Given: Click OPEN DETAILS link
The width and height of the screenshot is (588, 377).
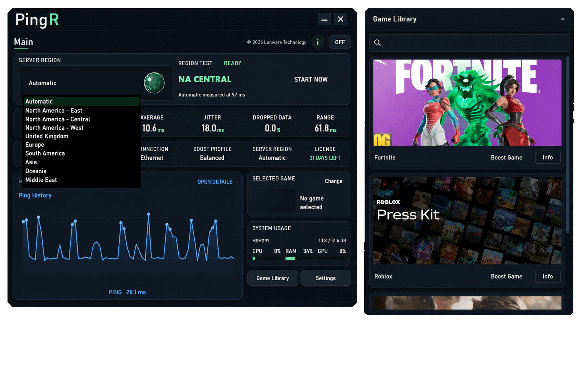Looking at the screenshot, I should tap(215, 182).
